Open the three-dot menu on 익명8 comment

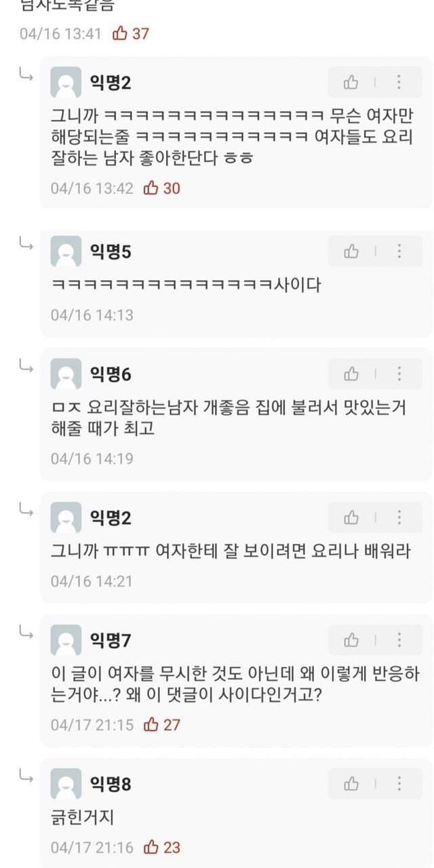(x=399, y=784)
